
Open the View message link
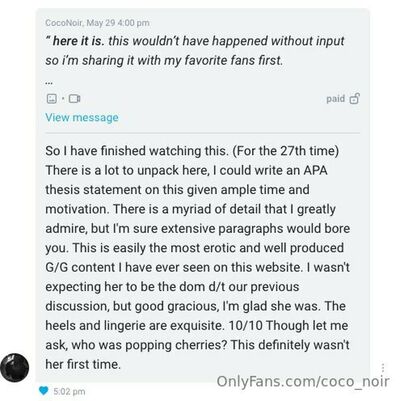coord(82,117)
